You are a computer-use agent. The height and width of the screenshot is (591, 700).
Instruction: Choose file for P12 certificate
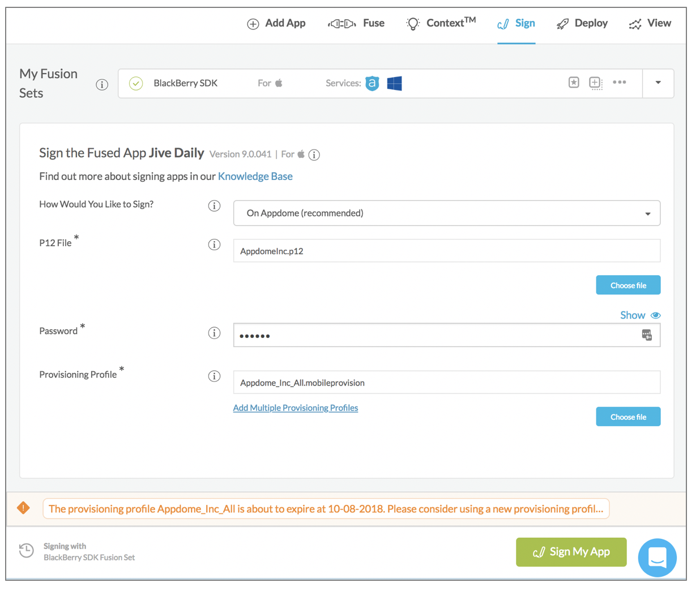coord(628,285)
